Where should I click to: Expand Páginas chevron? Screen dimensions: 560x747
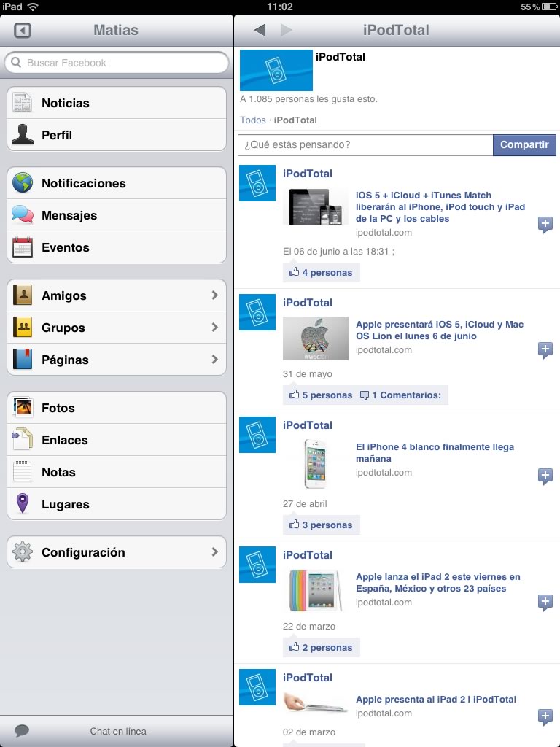tap(215, 359)
